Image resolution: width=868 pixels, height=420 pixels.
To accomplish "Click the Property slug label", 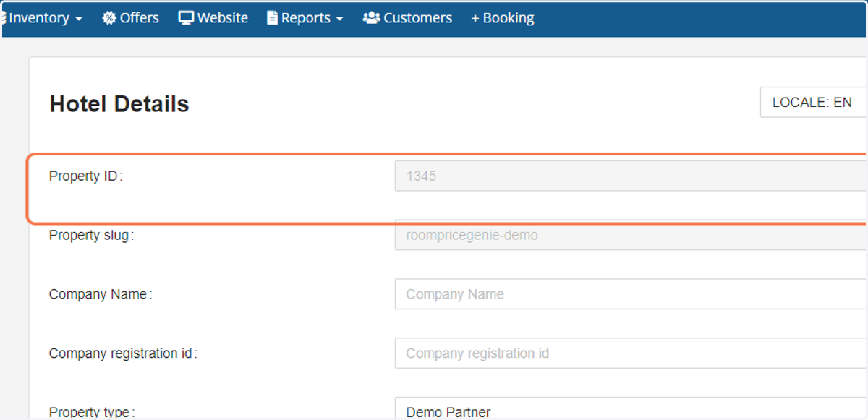I will [92, 235].
